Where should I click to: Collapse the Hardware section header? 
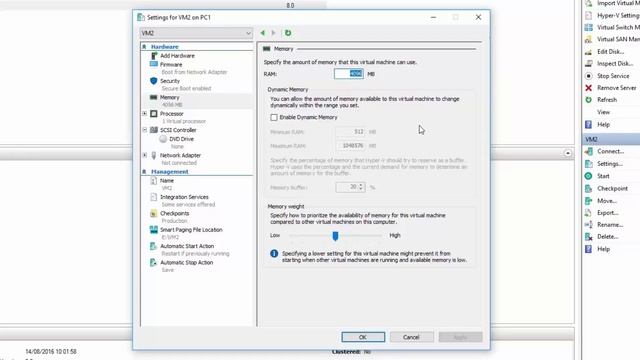[144, 47]
